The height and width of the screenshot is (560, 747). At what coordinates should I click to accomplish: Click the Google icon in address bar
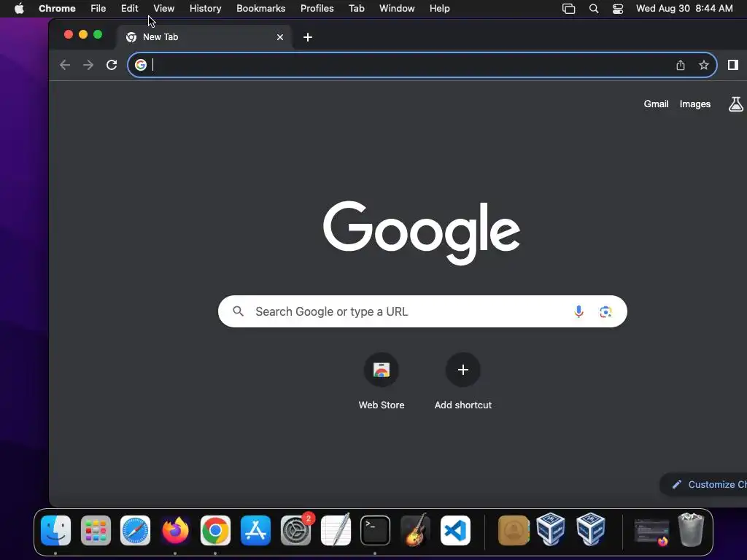tap(141, 65)
